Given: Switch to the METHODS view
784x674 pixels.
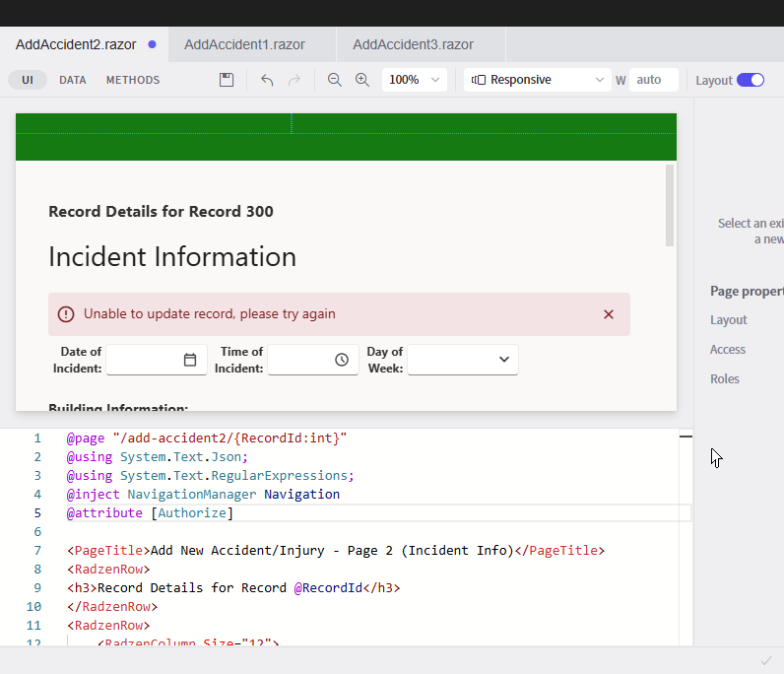Looking at the screenshot, I should pos(133,80).
